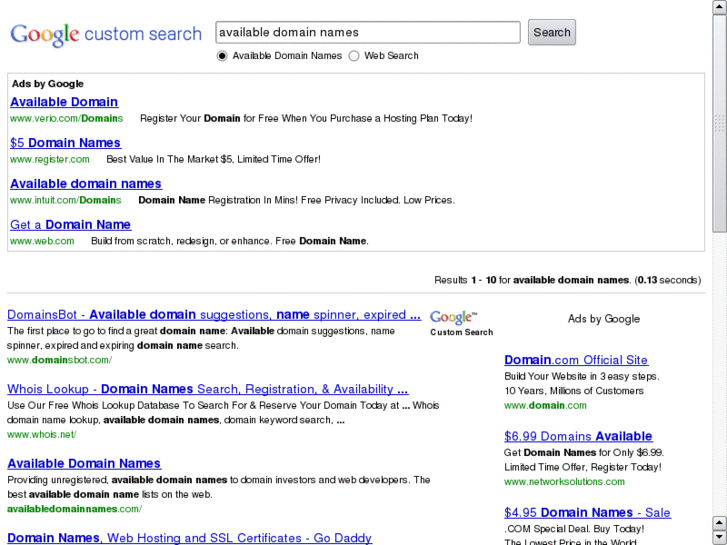Click the www.networksolutions.com URL text
The width and height of the screenshot is (727, 545).
[x=564, y=481]
